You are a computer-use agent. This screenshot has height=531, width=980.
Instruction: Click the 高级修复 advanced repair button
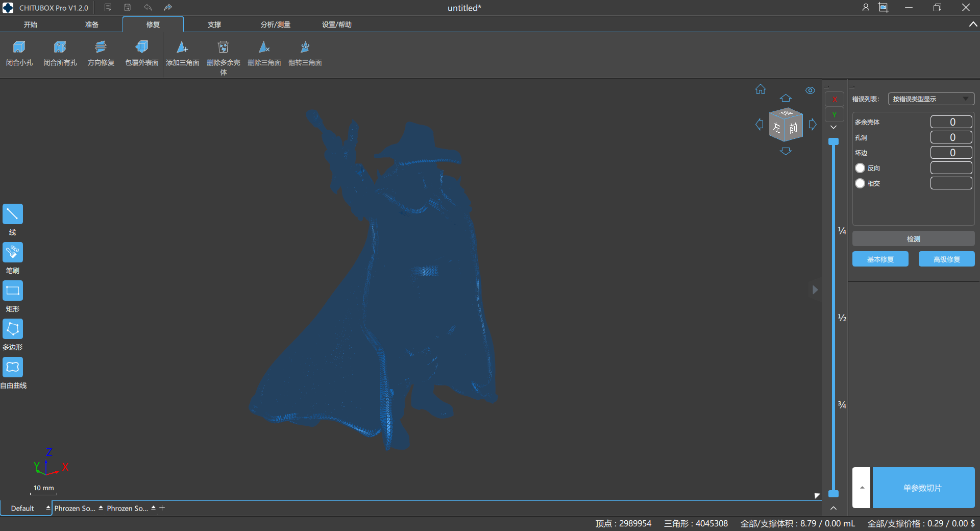coord(947,259)
